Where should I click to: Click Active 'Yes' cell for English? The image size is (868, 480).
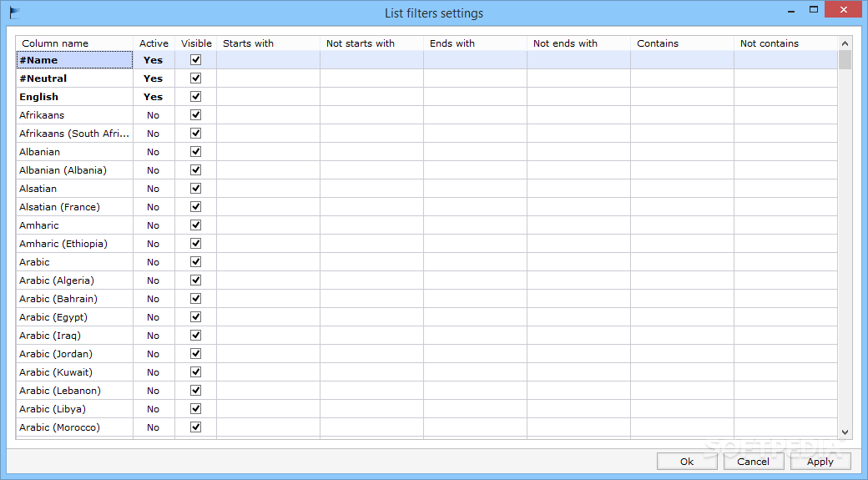[x=154, y=96]
